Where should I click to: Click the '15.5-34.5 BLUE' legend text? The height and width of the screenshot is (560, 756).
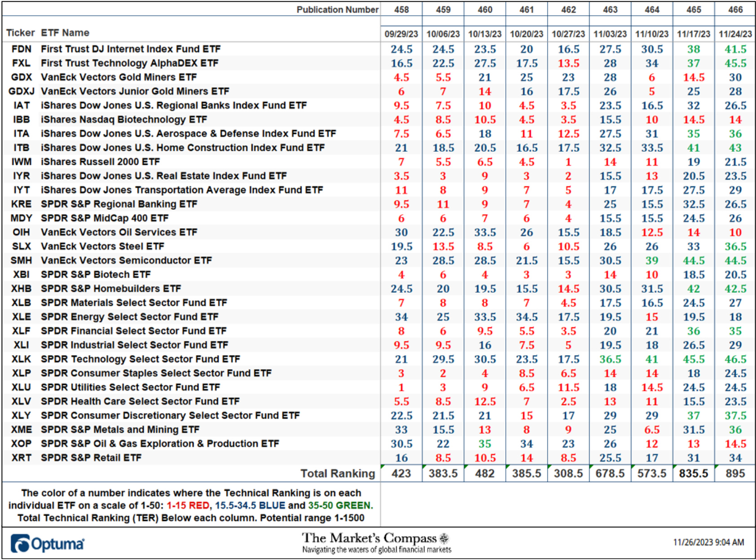(250, 505)
